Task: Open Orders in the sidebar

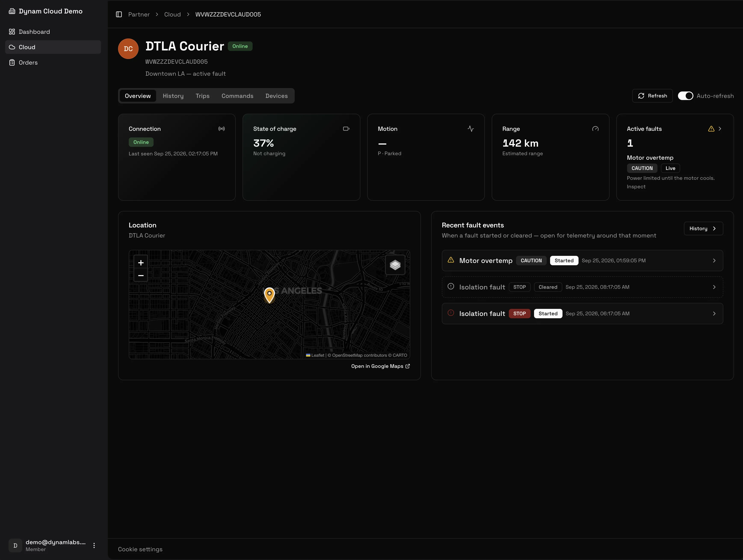Action: tap(53, 62)
